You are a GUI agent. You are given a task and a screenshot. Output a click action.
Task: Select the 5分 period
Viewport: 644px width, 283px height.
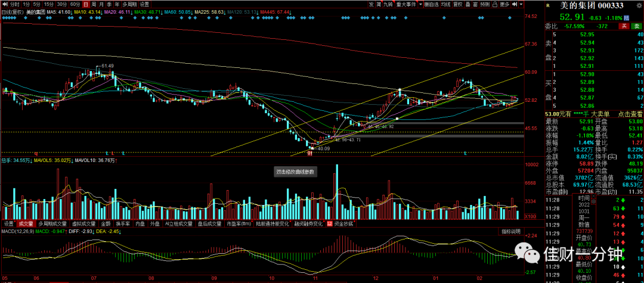point(37,4)
